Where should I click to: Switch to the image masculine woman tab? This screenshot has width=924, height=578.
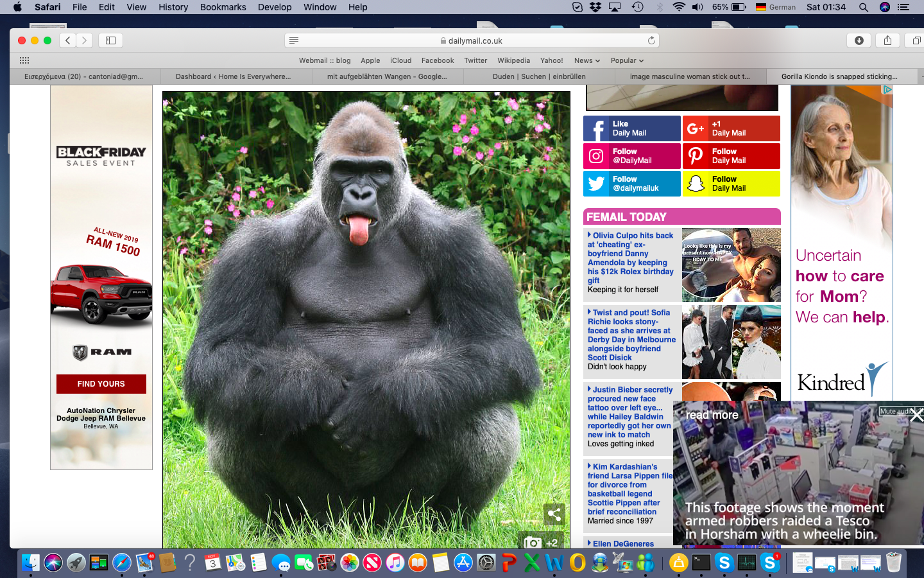click(690, 76)
